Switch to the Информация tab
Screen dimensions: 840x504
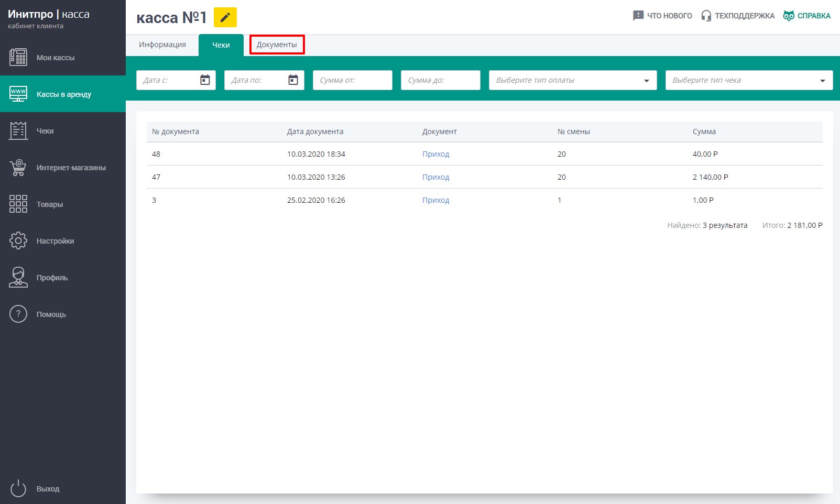pos(162,45)
